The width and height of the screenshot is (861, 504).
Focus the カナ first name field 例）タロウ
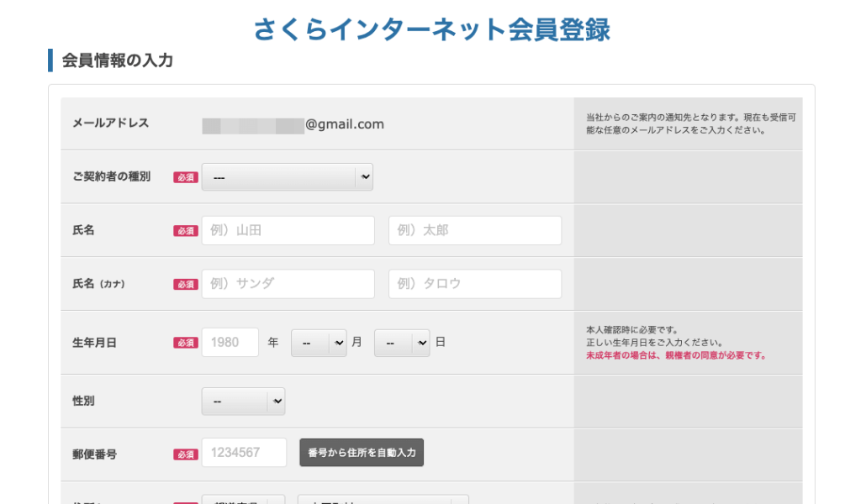pos(475,284)
